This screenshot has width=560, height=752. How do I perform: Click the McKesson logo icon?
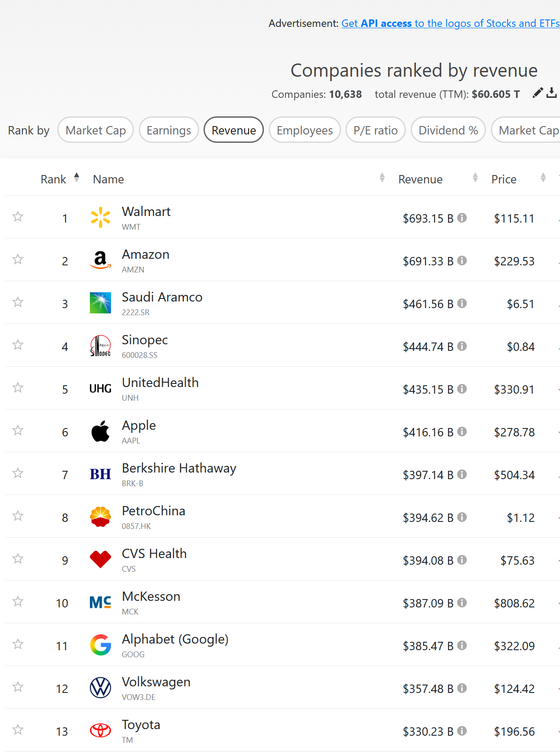tap(100, 602)
